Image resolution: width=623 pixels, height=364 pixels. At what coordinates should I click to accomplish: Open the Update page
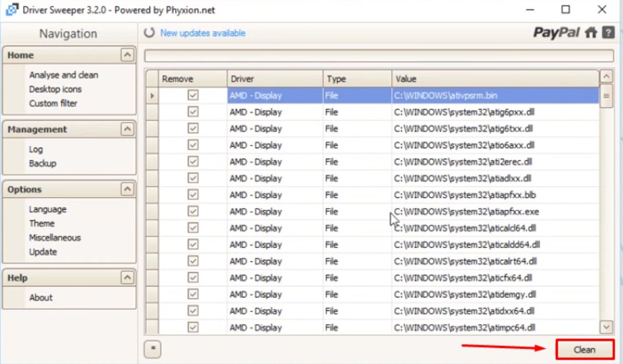43,252
